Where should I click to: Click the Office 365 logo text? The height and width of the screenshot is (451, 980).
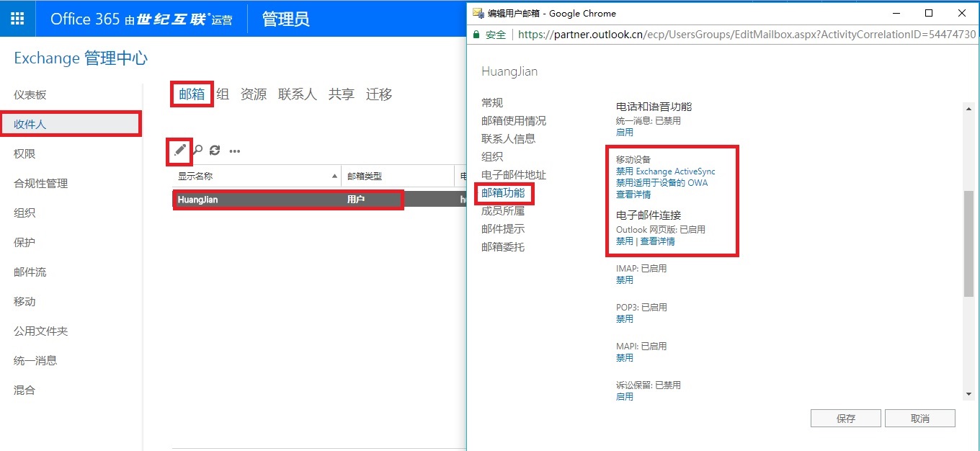coord(85,19)
